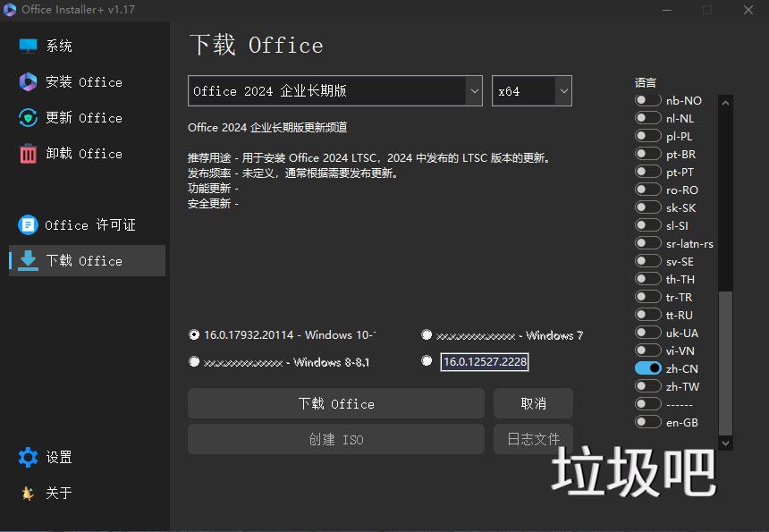The height and width of the screenshot is (532, 769).
Task: Open settings with the 设置 gear icon
Action: pos(26,457)
